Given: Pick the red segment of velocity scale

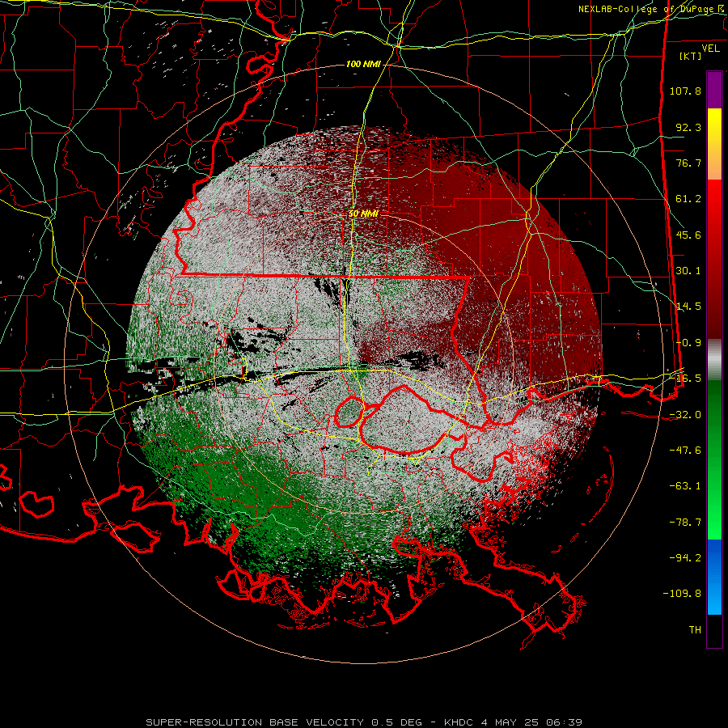Looking at the screenshot, I should pyautogui.click(x=714, y=260).
